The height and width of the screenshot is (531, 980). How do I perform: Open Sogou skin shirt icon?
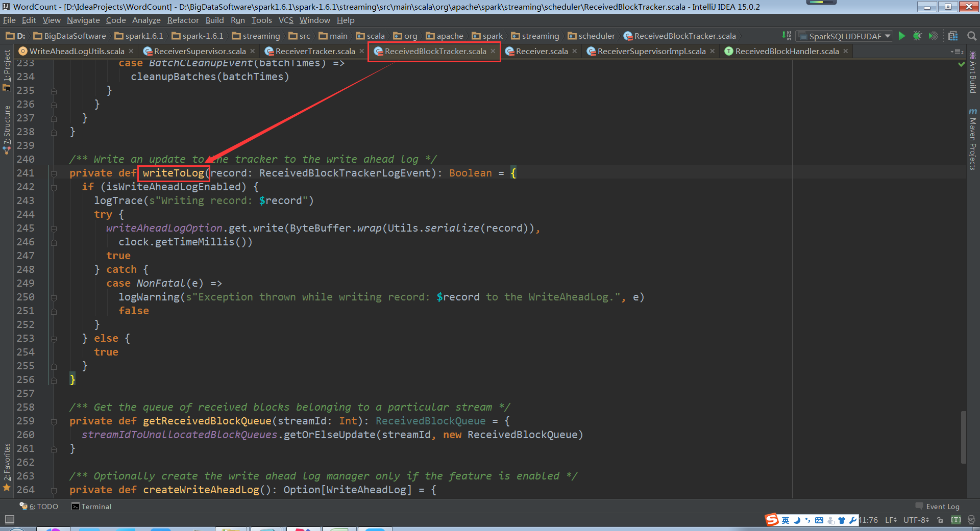coord(842,520)
